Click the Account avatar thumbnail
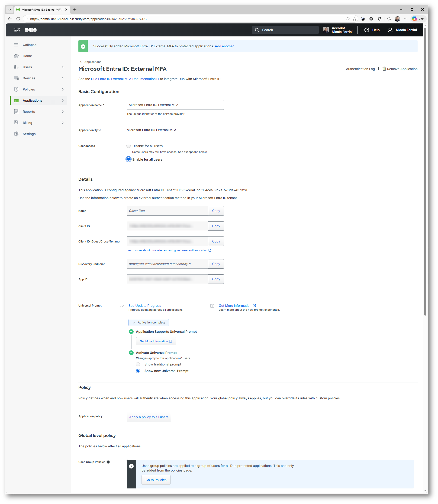The image size is (438, 504). point(326,30)
